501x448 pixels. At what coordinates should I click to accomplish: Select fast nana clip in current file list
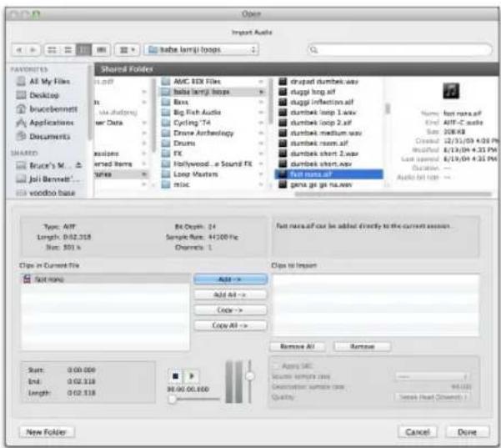tap(105, 279)
